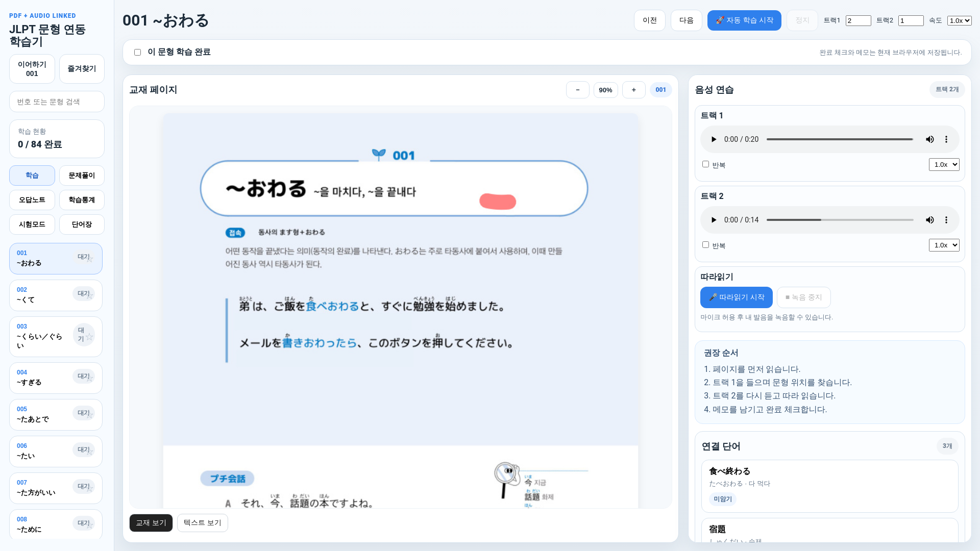The image size is (980, 551).
Task: Star pattern 008 ~ために as favorite
Action: pyautogui.click(x=90, y=525)
